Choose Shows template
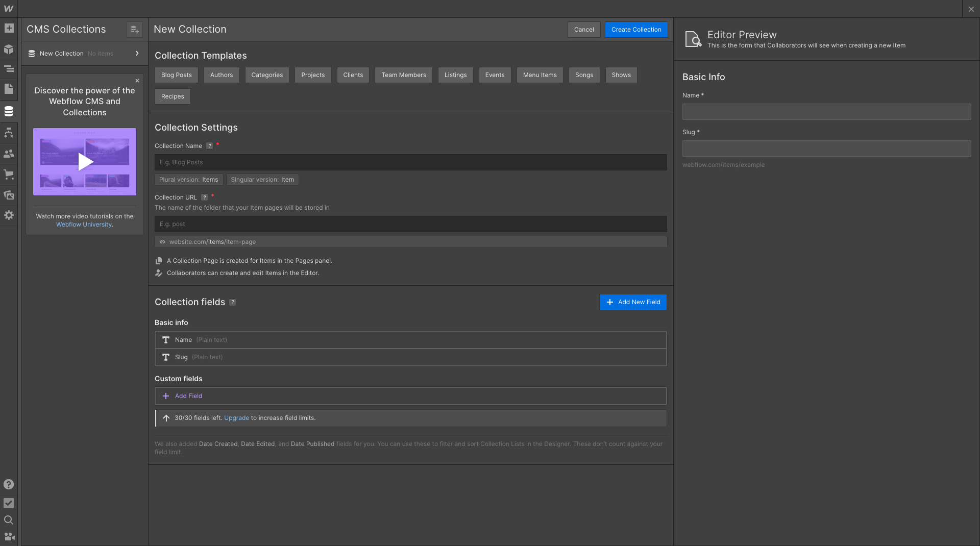 point(621,75)
